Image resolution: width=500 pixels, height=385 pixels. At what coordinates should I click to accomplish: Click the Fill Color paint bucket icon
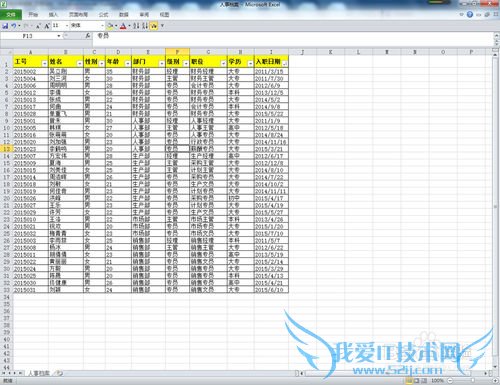[x=110, y=26]
